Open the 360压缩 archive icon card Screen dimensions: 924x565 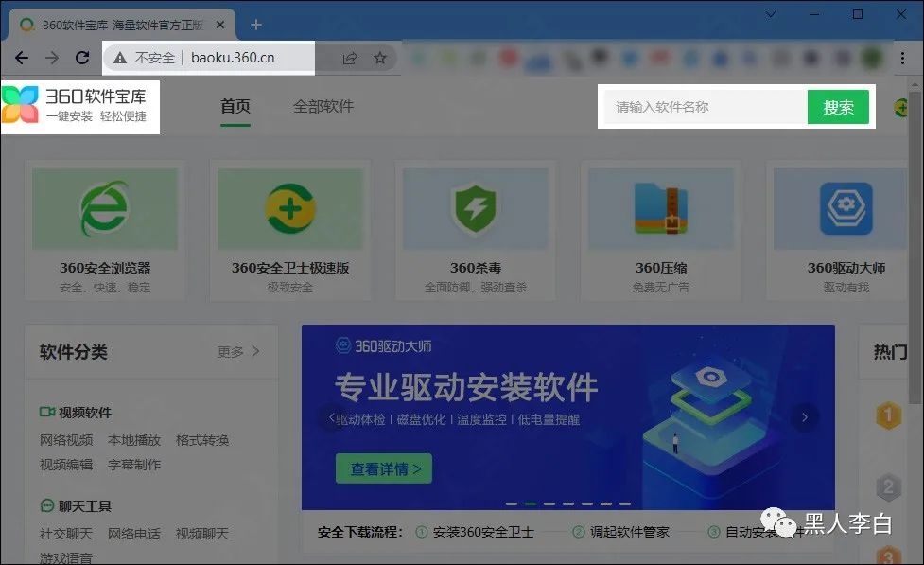pyautogui.click(x=660, y=207)
